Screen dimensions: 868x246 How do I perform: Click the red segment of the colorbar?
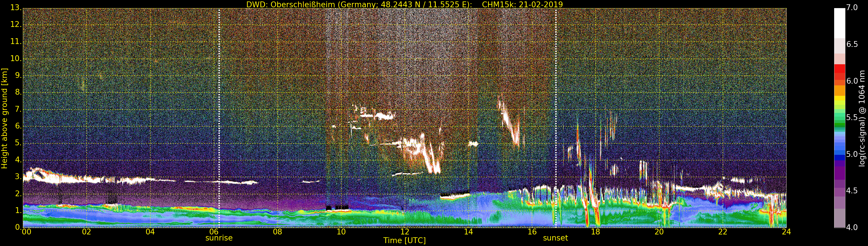point(839,69)
